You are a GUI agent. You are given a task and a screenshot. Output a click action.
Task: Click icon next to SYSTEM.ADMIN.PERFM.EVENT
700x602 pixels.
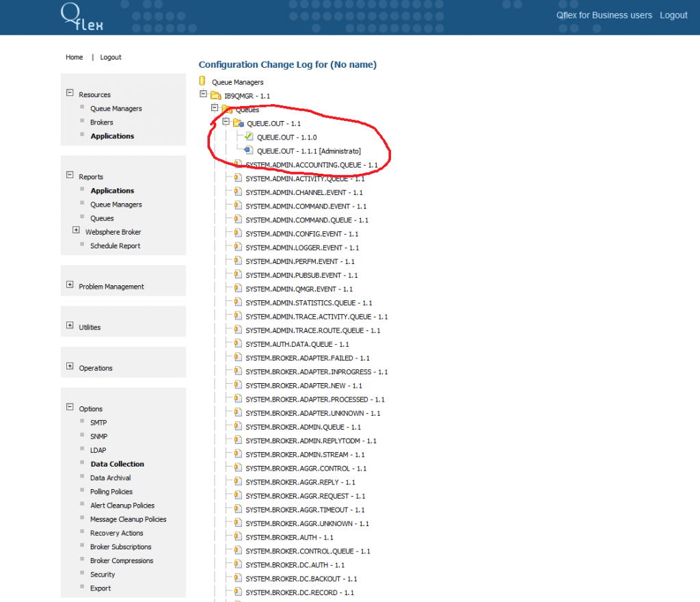(x=238, y=261)
